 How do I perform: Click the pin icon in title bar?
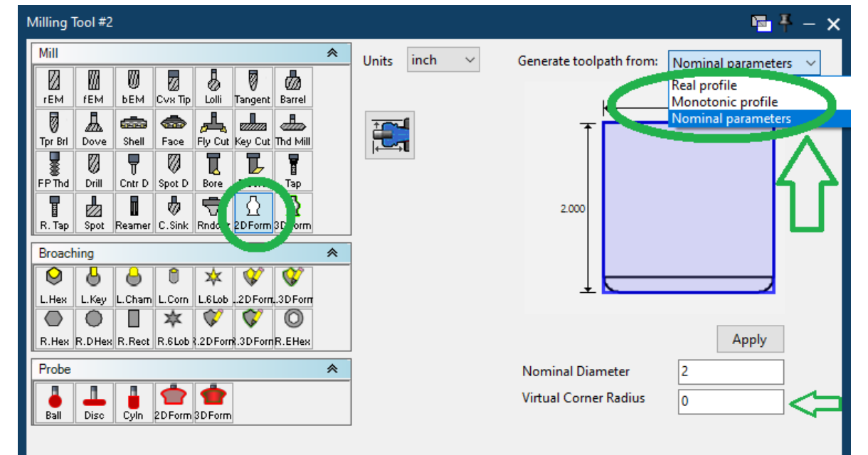point(785,23)
